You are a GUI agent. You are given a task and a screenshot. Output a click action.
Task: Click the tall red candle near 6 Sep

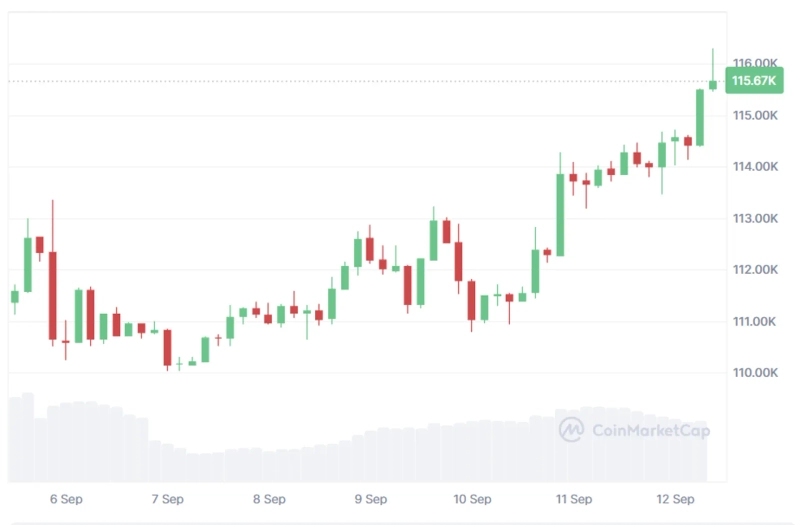click(53, 295)
